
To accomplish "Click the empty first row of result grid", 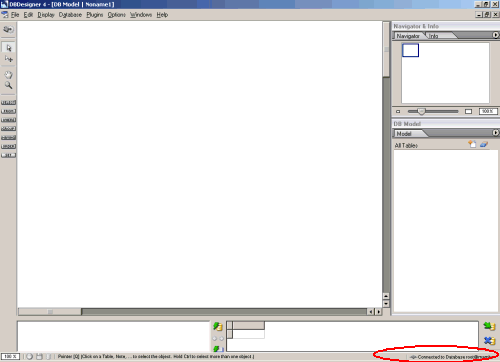I will (249, 334).
